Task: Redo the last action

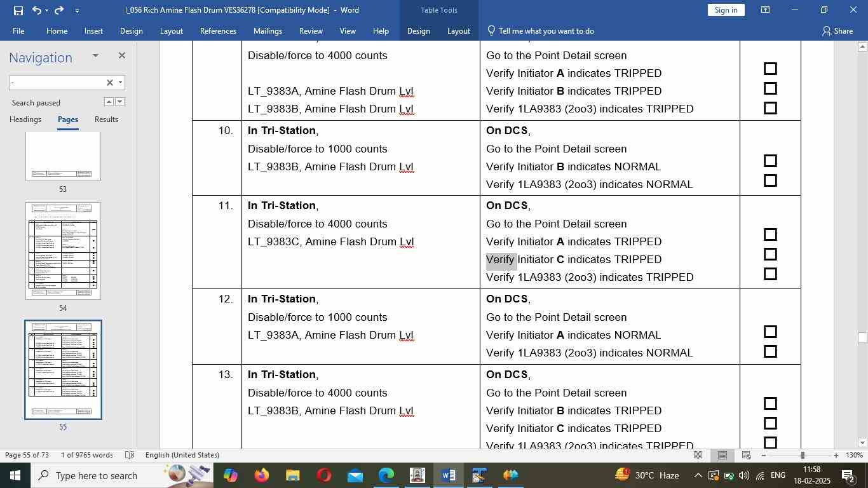Action: pyautogui.click(x=58, y=10)
